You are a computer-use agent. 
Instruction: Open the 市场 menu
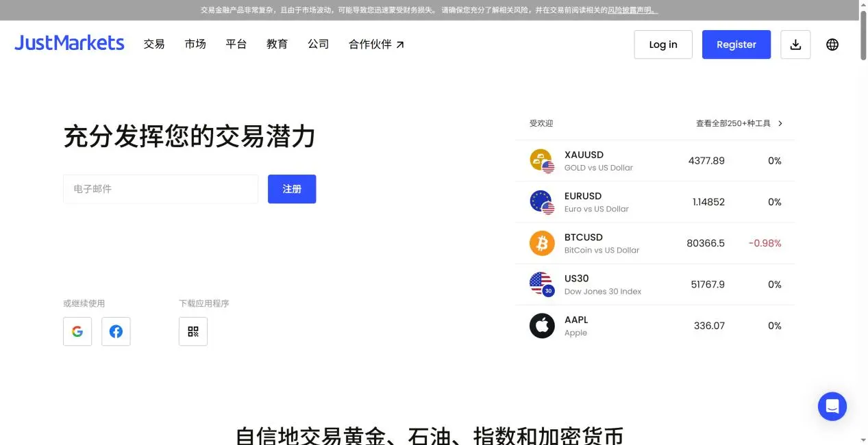[195, 44]
